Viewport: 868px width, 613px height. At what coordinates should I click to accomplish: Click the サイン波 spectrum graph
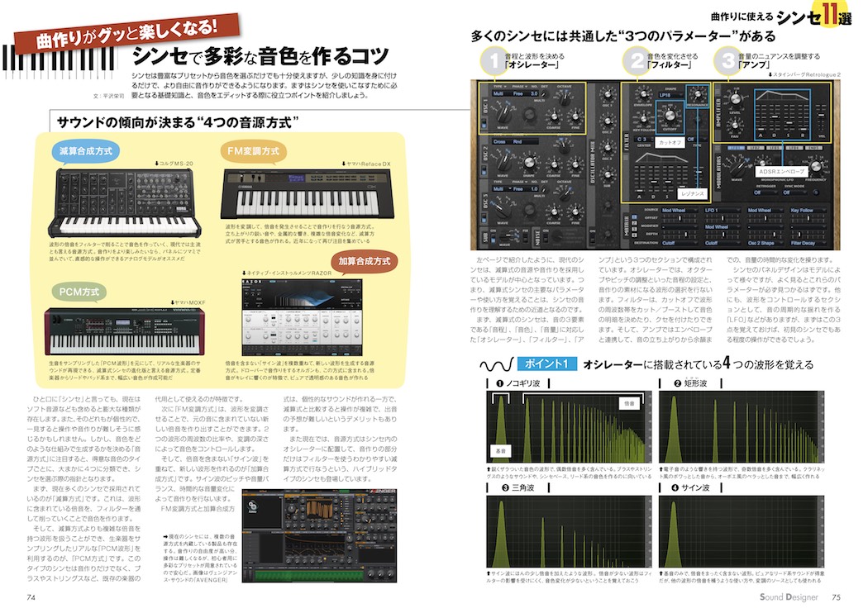click(x=742, y=532)
